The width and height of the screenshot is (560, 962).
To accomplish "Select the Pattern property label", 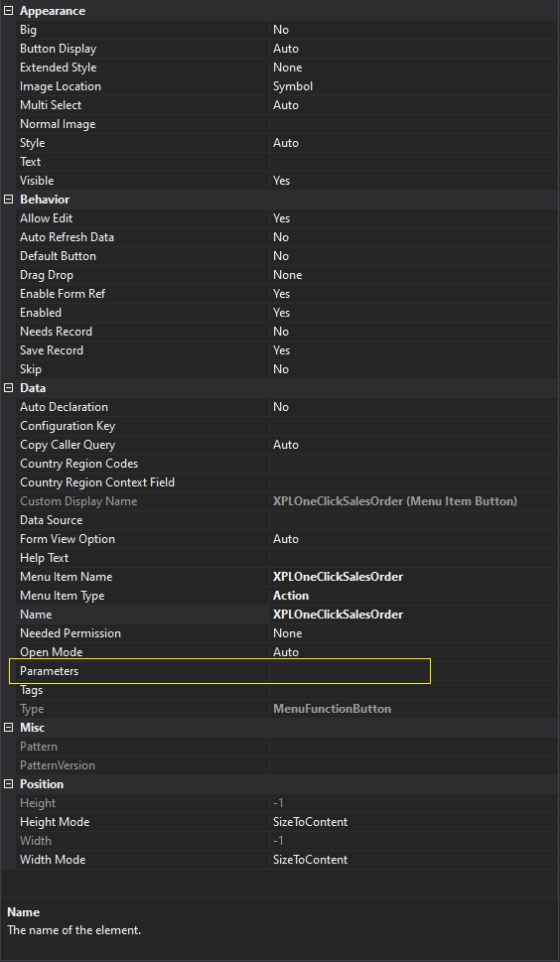I will point(39,747).
